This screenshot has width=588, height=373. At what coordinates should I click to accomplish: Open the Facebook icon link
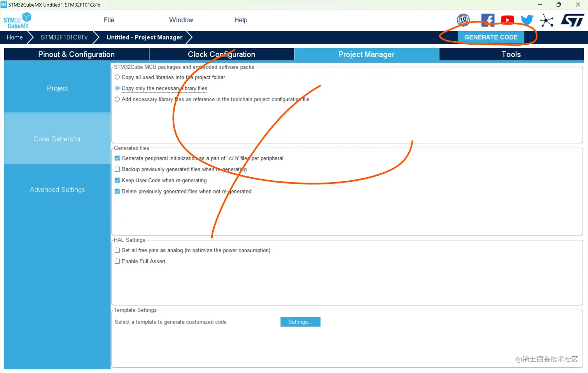point(488,20)
